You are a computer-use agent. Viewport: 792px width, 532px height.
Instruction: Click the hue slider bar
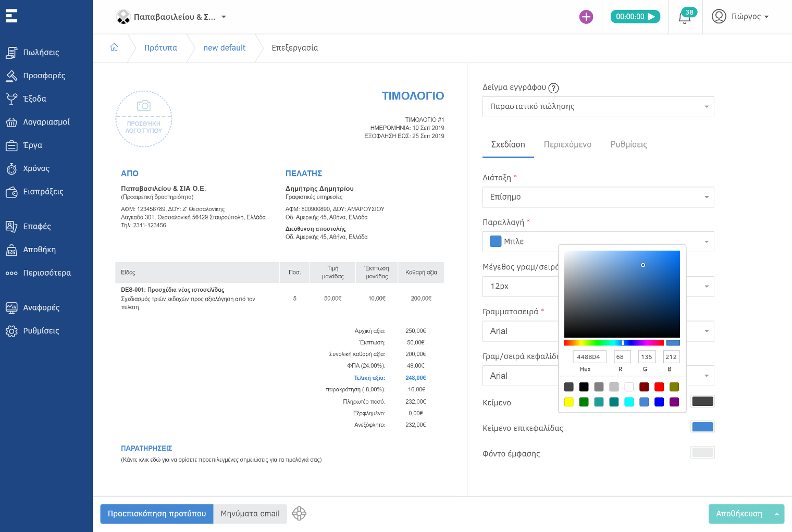614,343
